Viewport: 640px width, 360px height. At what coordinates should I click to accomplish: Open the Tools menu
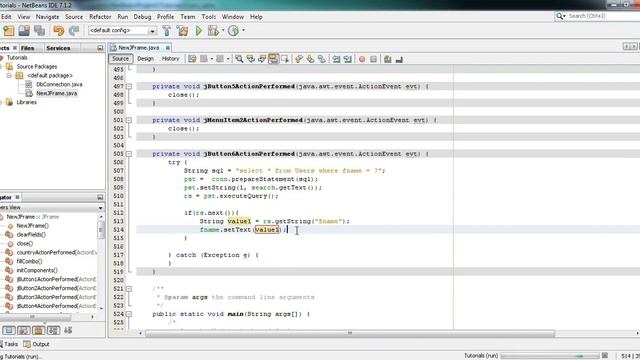coord(209,17)
